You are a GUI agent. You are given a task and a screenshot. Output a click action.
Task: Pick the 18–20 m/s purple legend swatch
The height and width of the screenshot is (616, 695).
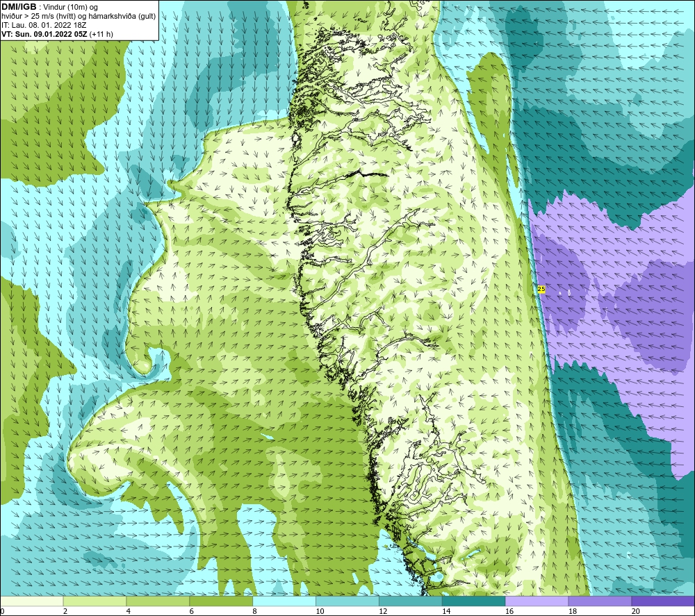click(x=600, y=601)
